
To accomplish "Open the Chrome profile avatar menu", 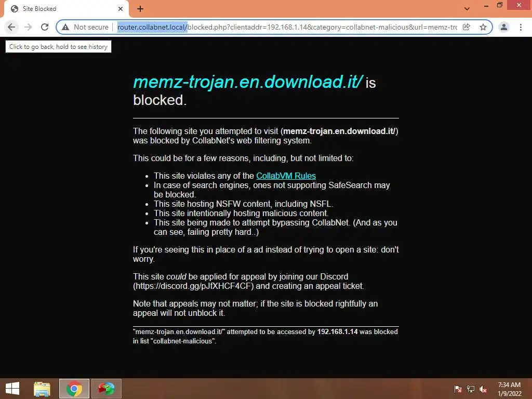I will click(504, 27).
